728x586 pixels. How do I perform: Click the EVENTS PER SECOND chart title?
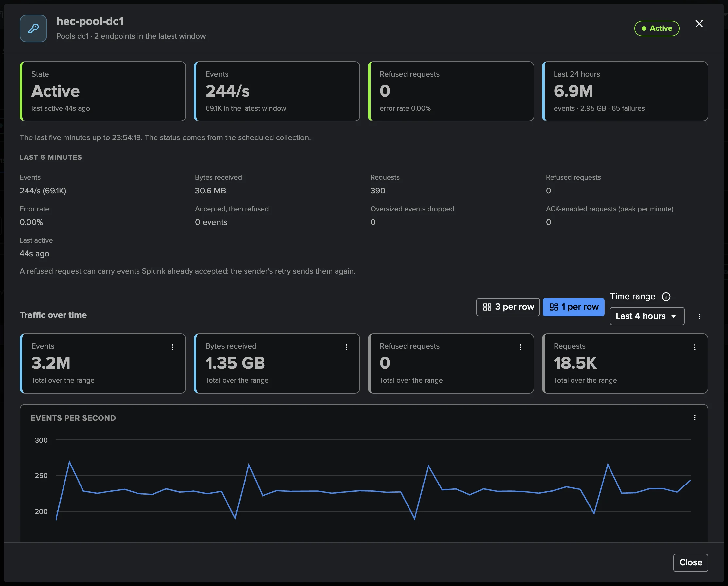[73, 418]
